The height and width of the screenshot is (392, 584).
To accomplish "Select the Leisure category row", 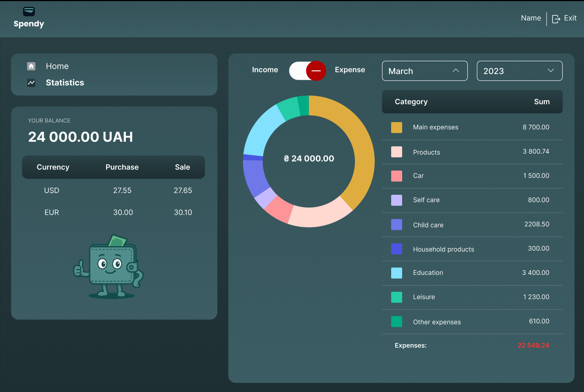I will [x=472, y=297].
